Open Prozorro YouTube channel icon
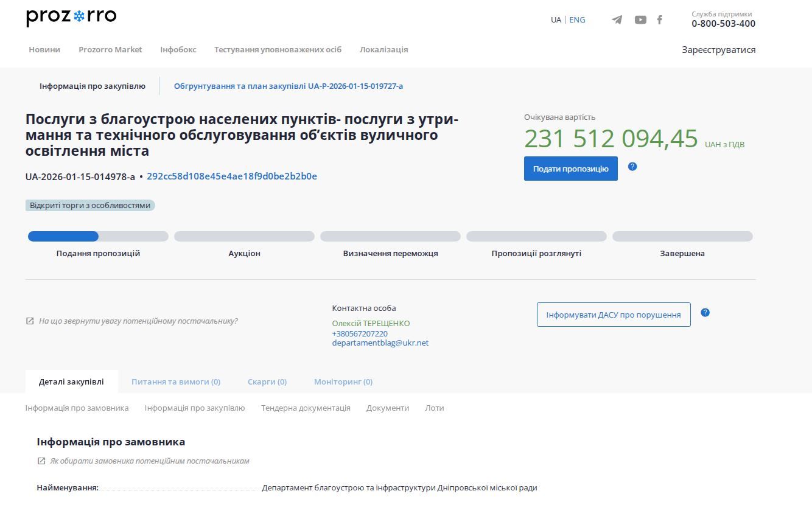812x505 pixels. click(x=640, y=19)
